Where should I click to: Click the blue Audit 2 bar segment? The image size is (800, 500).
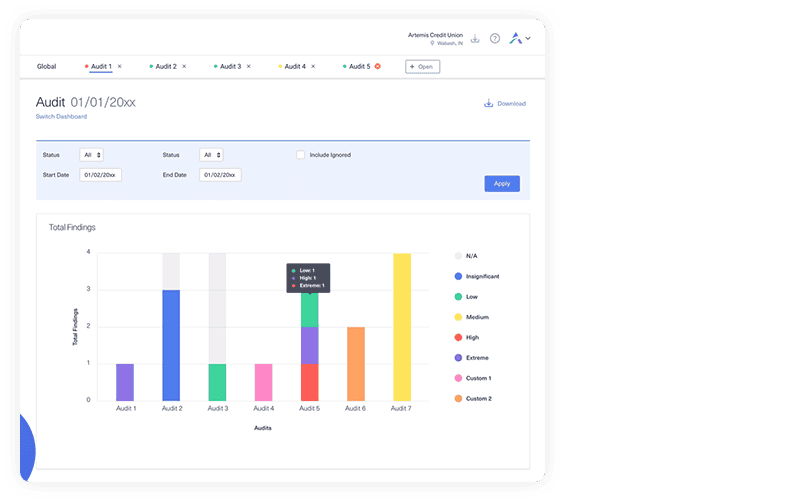171,345
